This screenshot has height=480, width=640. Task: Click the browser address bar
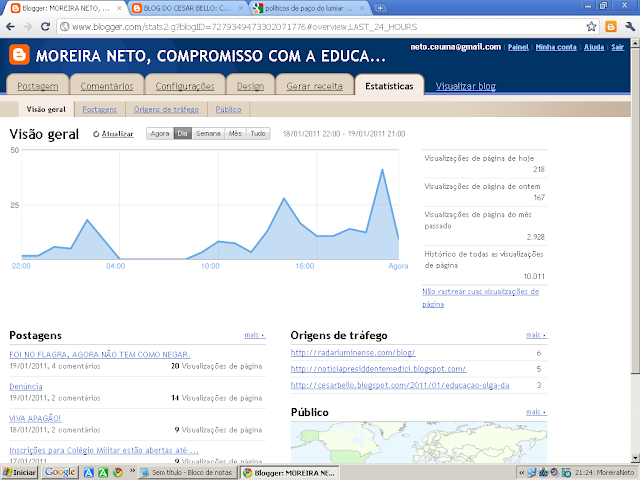322,27
